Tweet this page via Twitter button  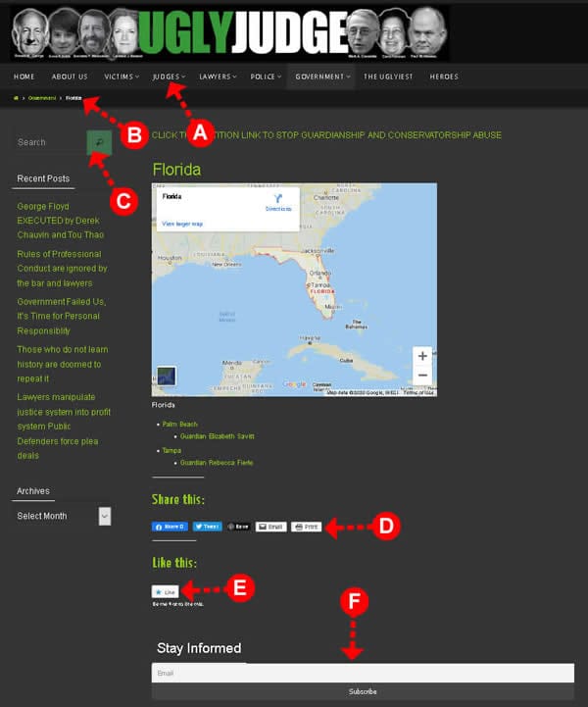(x=207, y=527)
